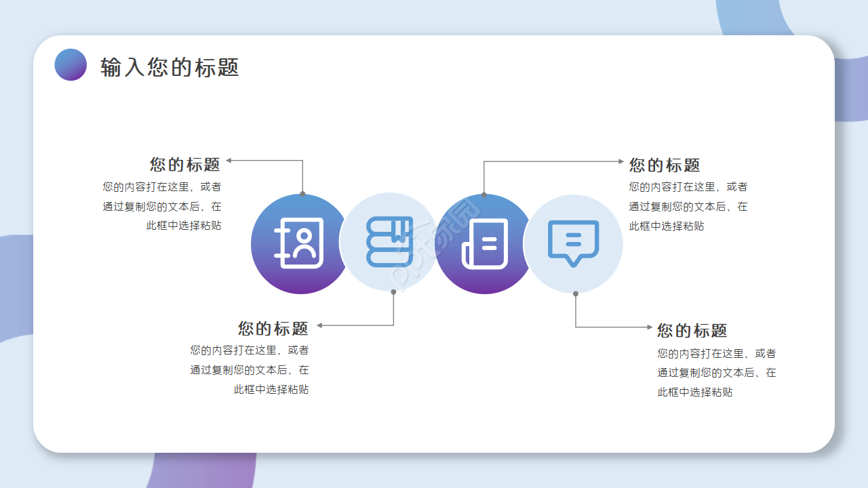868x488 pixels.
Task: Click the gradient circle bullet beside the title
Action: point(70,66)
